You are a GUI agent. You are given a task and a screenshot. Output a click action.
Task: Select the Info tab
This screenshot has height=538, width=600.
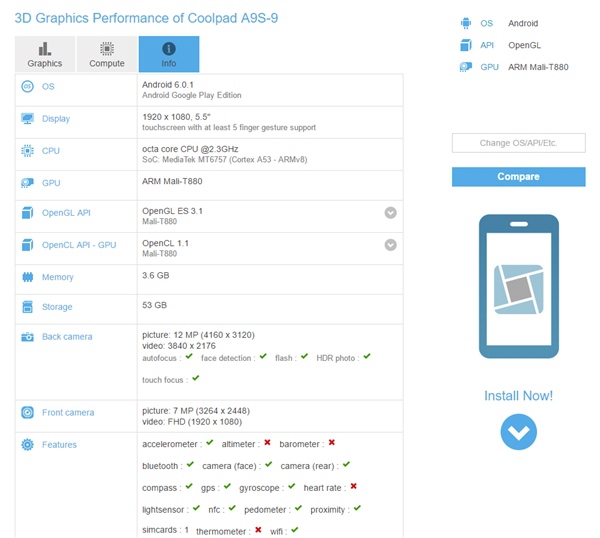pos(169,54)
